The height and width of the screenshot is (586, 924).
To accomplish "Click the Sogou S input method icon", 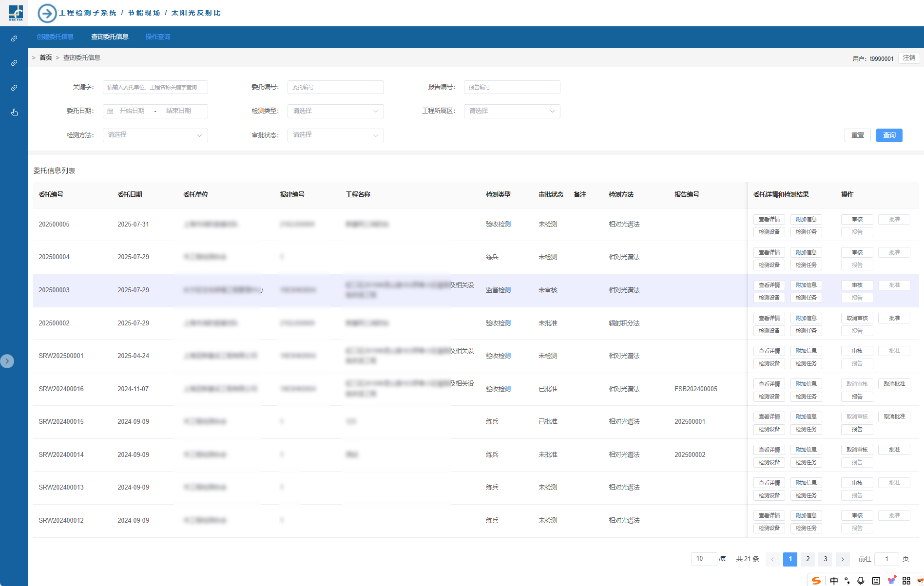I will pos(816,580).
